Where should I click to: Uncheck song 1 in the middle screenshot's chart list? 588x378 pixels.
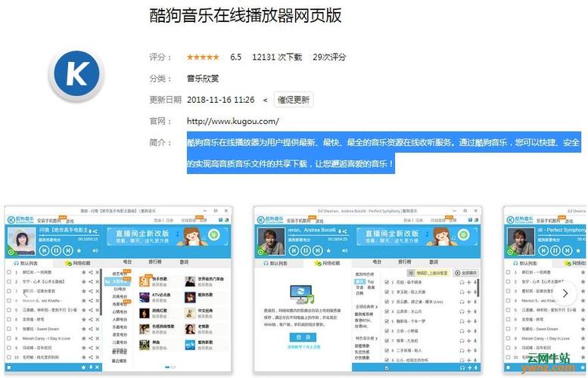[x=387, y=282]
